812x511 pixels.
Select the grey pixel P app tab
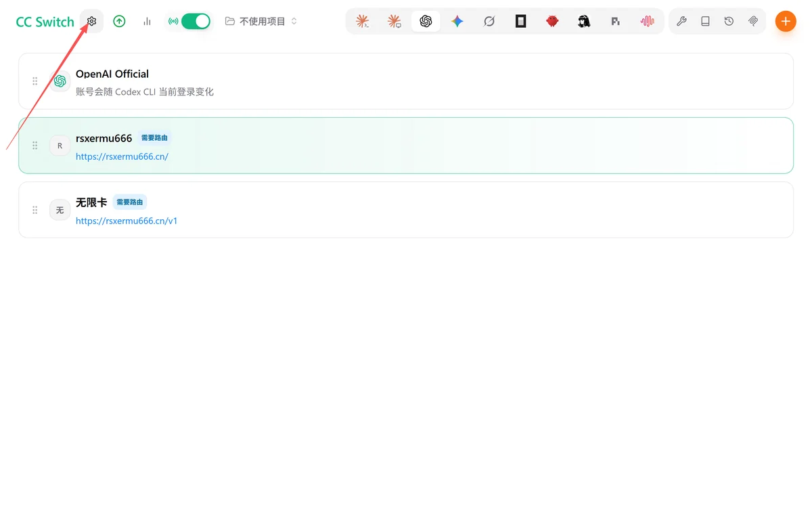pyautogui.click(x=615, y=21)
